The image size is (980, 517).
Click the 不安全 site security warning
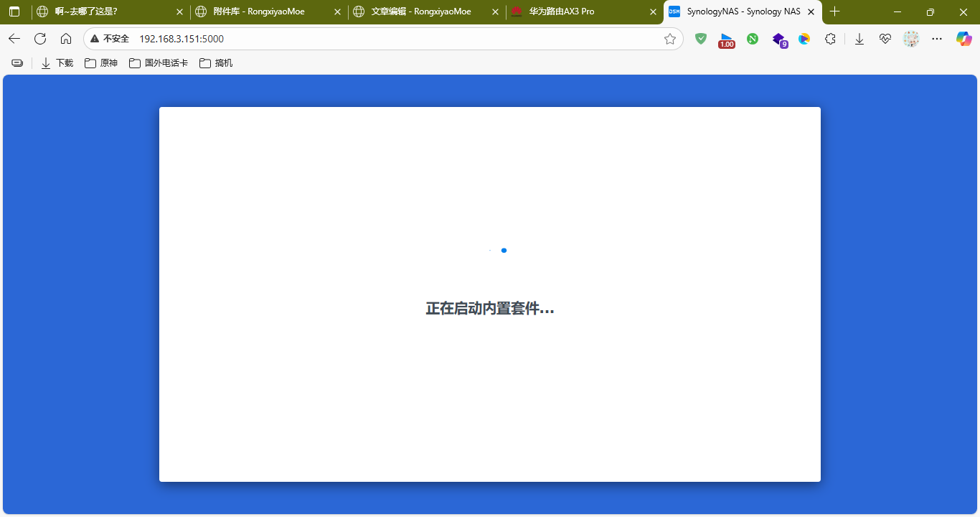click(110, 39)
